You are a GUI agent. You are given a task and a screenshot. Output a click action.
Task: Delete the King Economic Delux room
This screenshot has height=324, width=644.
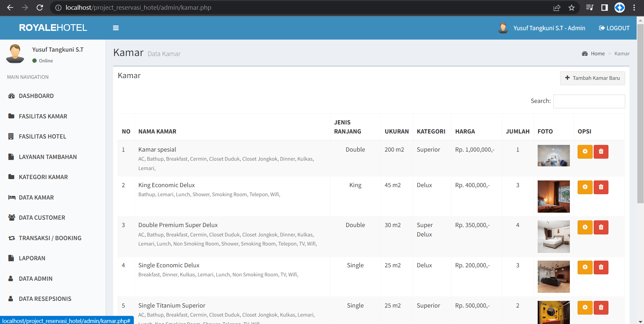pos(601,187)
